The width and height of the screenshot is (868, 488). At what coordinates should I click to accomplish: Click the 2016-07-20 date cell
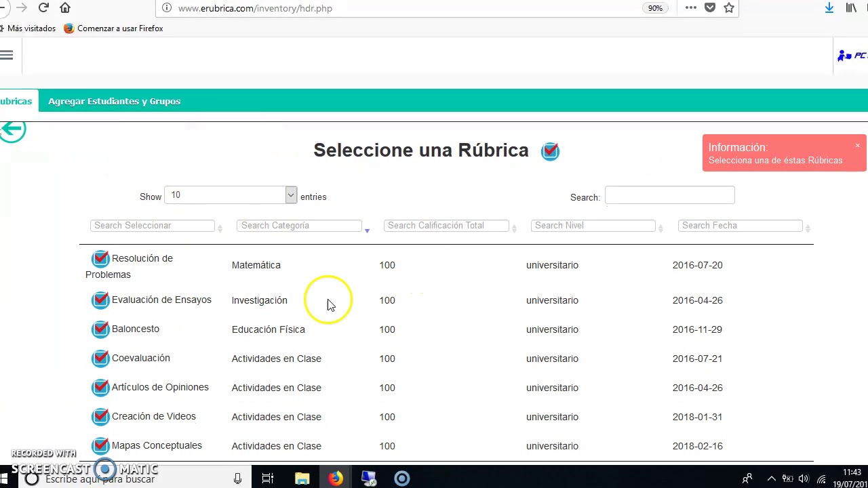coord(697,265)
